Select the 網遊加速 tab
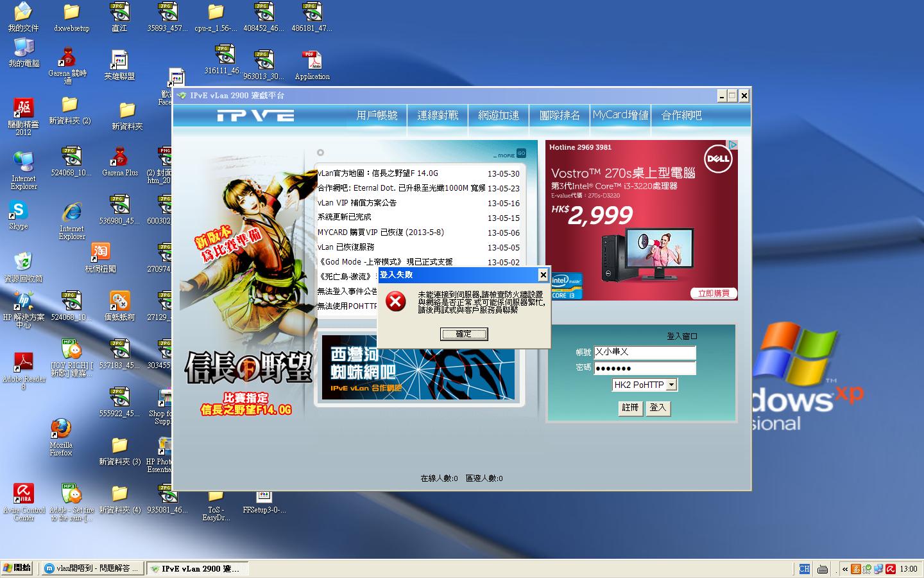This screenshot has width=924, height=578. point(499,116)
